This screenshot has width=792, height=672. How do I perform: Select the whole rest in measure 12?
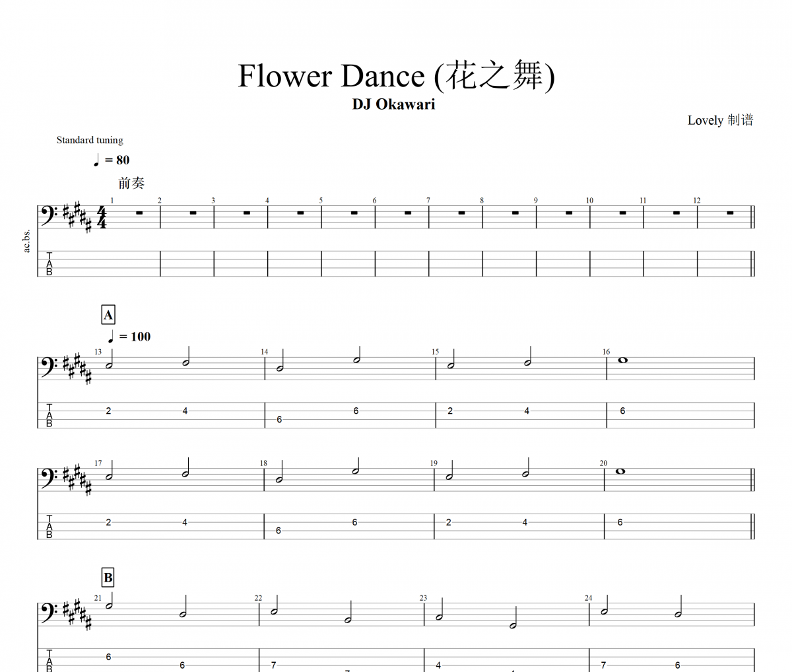tap(730, 213)
